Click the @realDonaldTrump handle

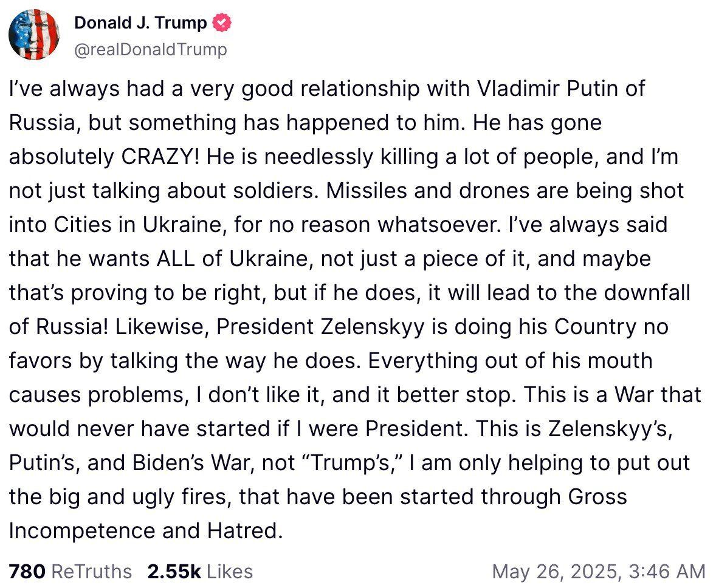click(x=150, y=49)
